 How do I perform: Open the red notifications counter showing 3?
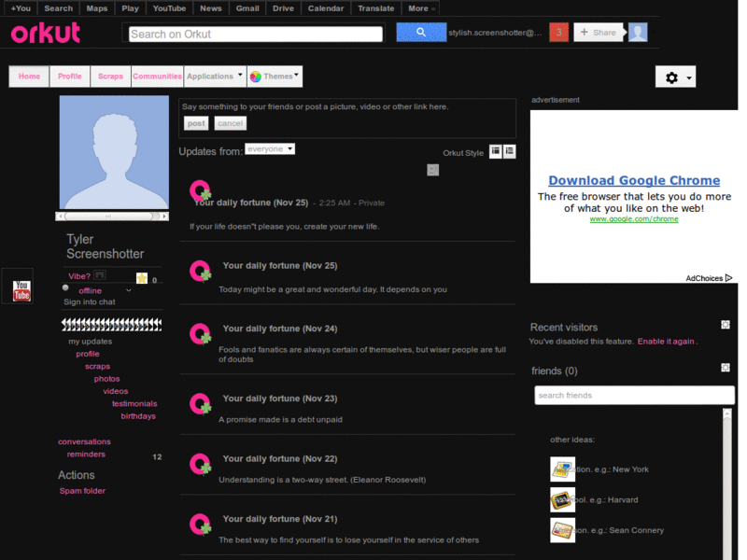[558, 33]
